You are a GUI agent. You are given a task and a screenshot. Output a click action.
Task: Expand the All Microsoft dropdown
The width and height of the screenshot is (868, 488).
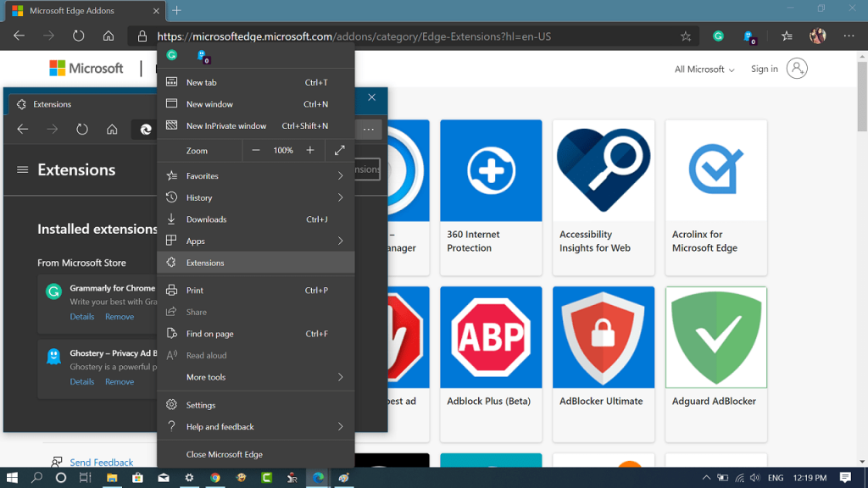click(704, 69)
